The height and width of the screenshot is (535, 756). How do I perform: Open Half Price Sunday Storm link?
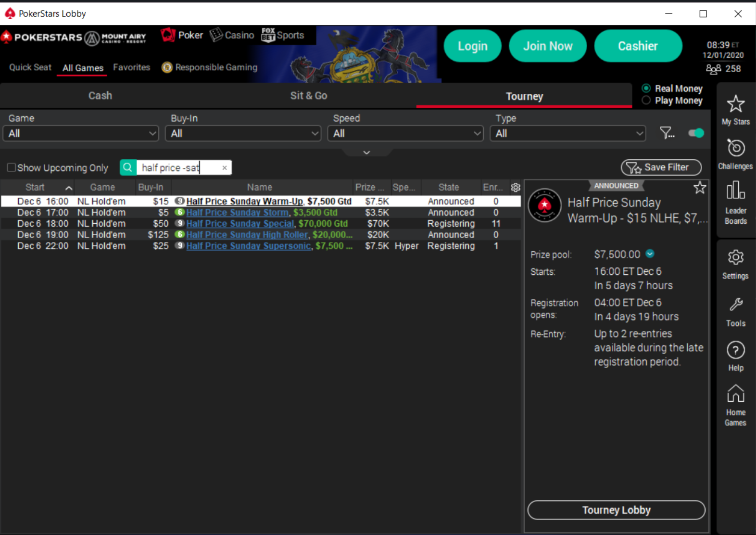click(238, 212)
